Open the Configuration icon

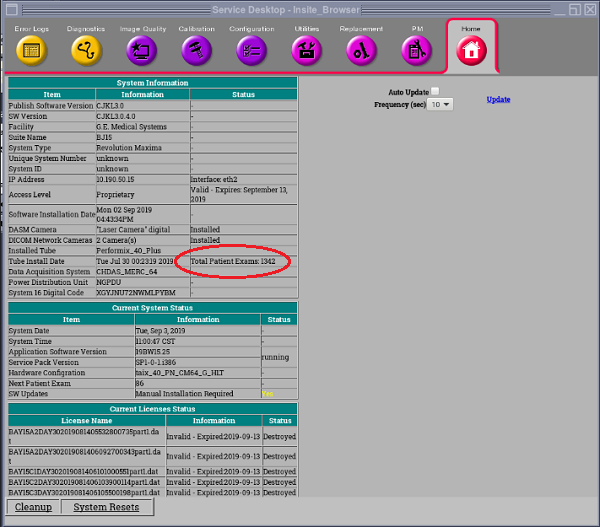(251, 49)
